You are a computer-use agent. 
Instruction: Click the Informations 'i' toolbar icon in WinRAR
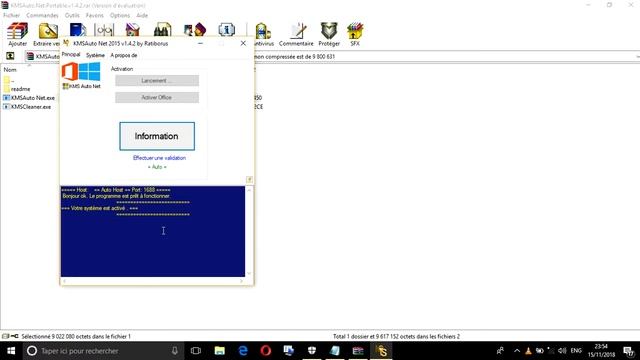coord(226,30)
